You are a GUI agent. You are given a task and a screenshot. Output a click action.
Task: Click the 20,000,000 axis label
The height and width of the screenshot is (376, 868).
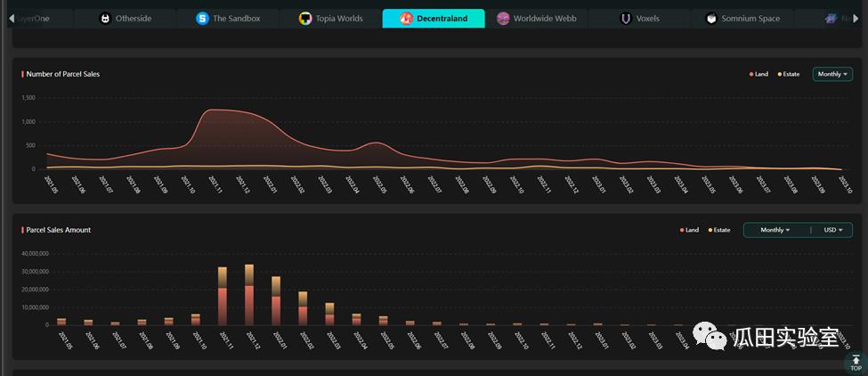point(36,289)
